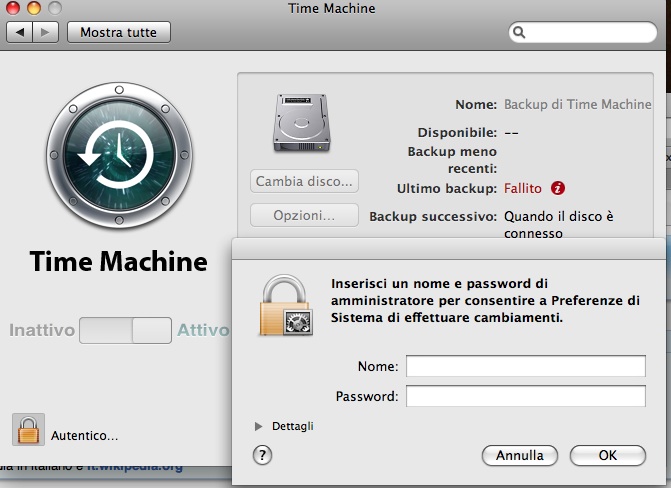This screenshot has height=488, width=671.
Task: Click the back navigation arrow
Action: [x=20, y=33]
